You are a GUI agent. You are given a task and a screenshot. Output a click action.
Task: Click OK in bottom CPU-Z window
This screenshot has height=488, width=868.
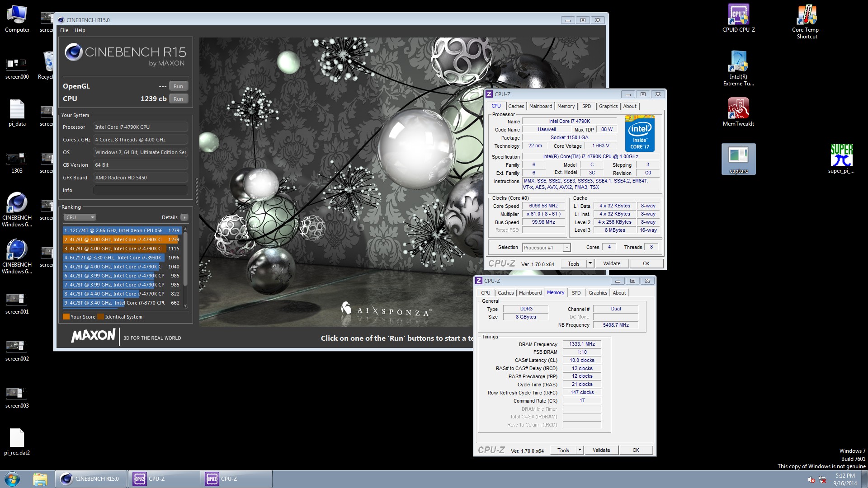tap(636, 450)
